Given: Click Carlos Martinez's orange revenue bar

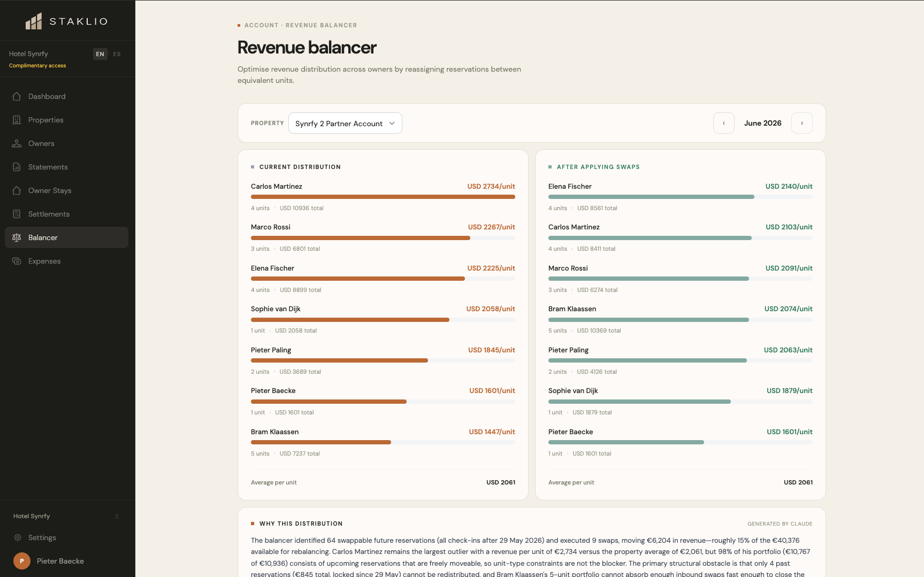Looking at the screenshot, I should (383, 197).
